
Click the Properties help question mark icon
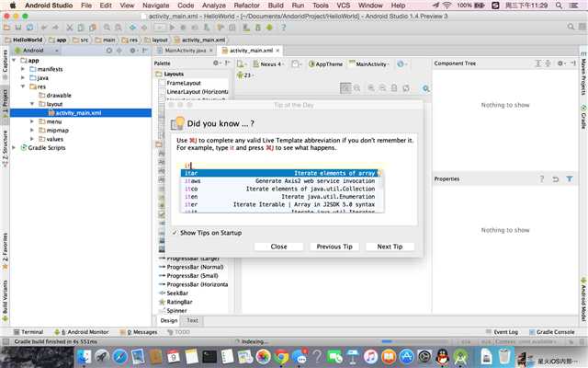[541, 179]
